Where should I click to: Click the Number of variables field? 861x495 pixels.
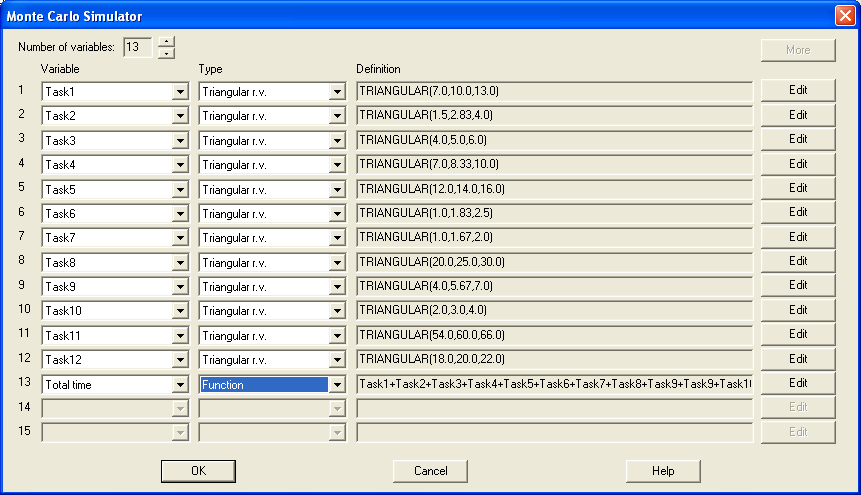pyautogui.click(x=137, y=47)
